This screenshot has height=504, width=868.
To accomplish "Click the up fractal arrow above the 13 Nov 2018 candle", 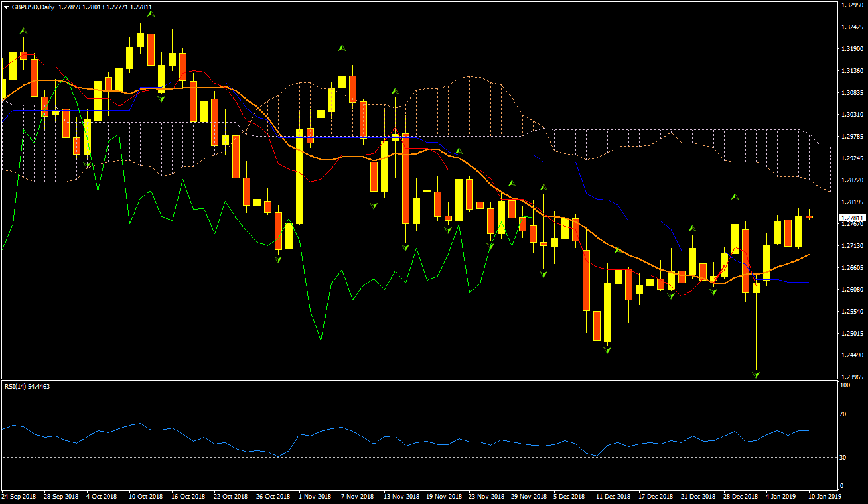I will tap(395, 91).
